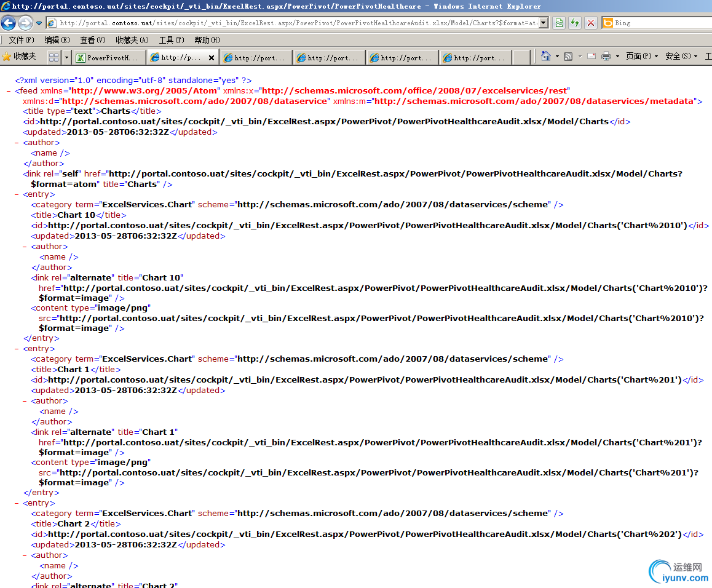Collapse the feed-level author node
The height and width of the screenshot is (588, 712).
click(17, 143)
